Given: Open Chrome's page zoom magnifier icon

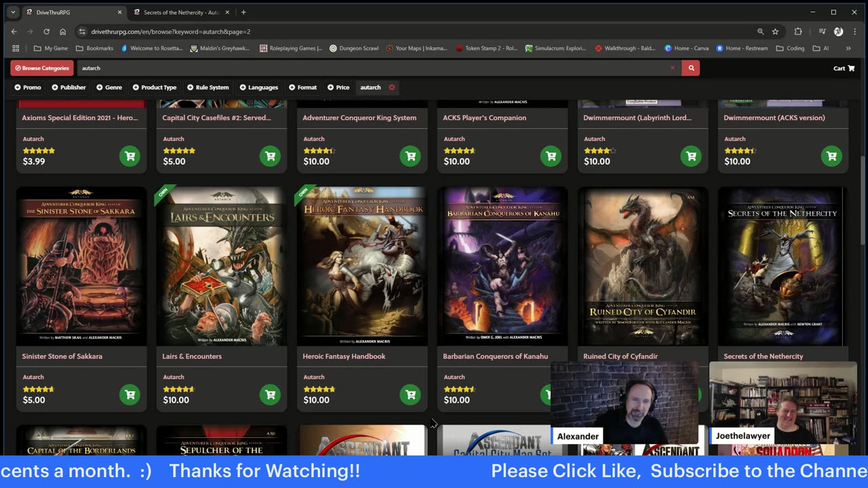Looking at the screenshot, I should point(760,31).
